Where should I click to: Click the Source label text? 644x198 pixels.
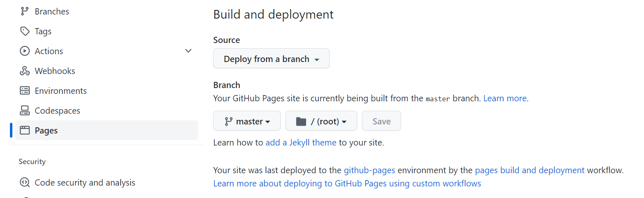point(226,40)
